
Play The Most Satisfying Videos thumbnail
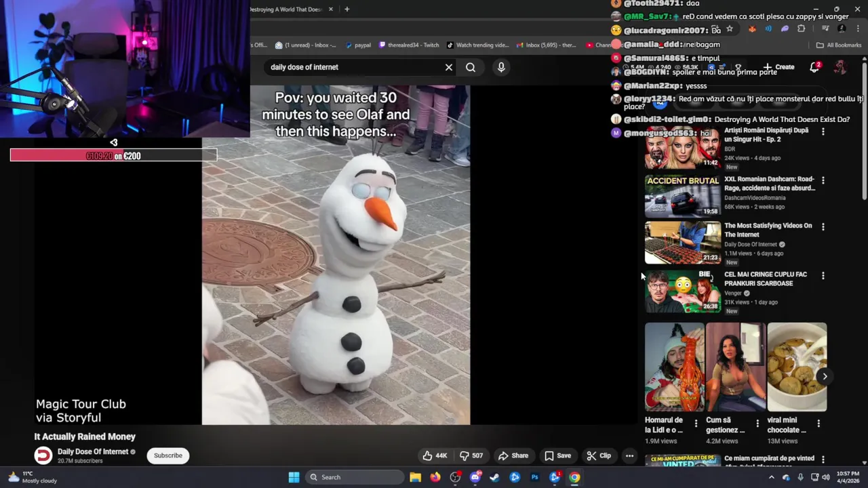coord(682,243)
